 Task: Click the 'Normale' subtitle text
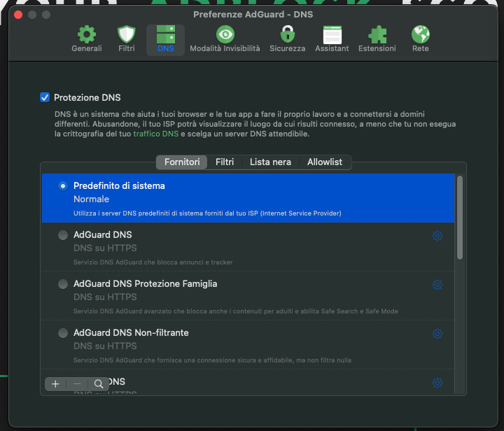point(91,199)
